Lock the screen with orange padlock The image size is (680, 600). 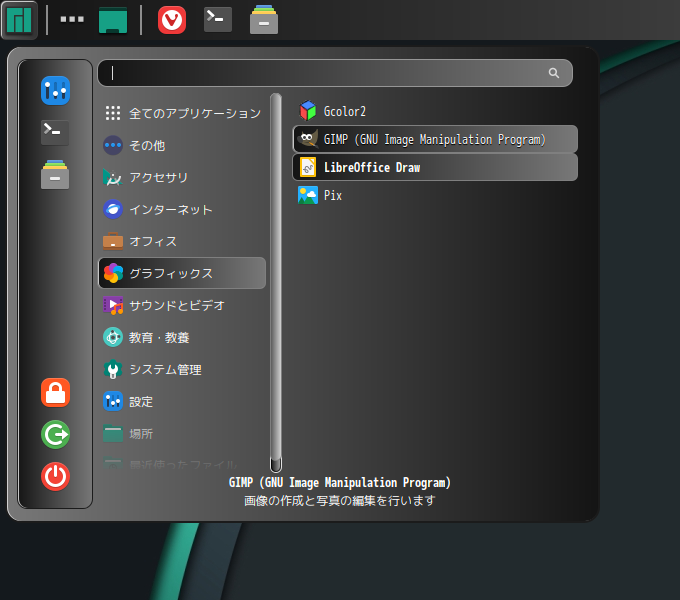55,392
